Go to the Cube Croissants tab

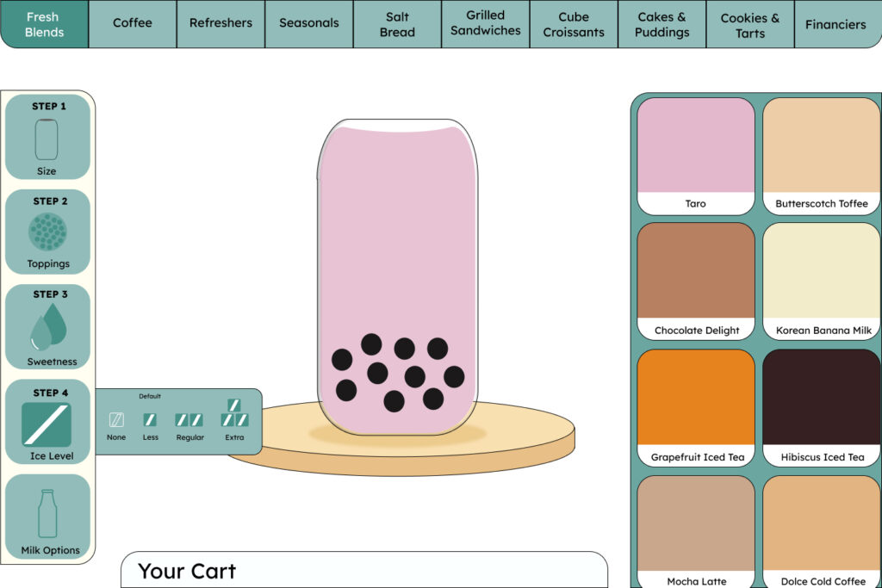tap(574, 23)
